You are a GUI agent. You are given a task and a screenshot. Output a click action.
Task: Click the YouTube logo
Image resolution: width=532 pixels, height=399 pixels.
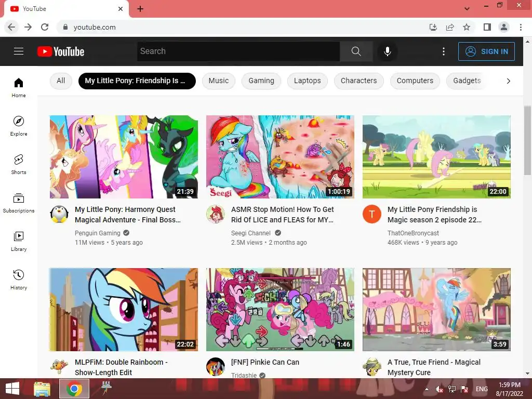(61, 51)
